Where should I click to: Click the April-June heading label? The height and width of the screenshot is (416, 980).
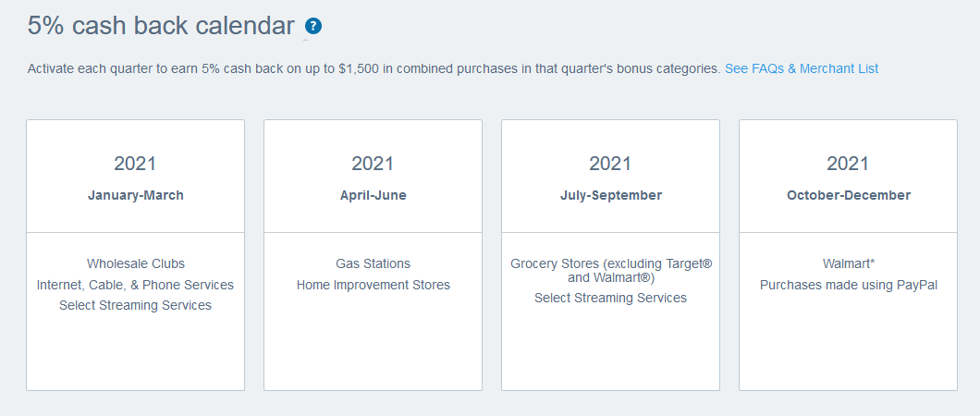tap(374, 195)
